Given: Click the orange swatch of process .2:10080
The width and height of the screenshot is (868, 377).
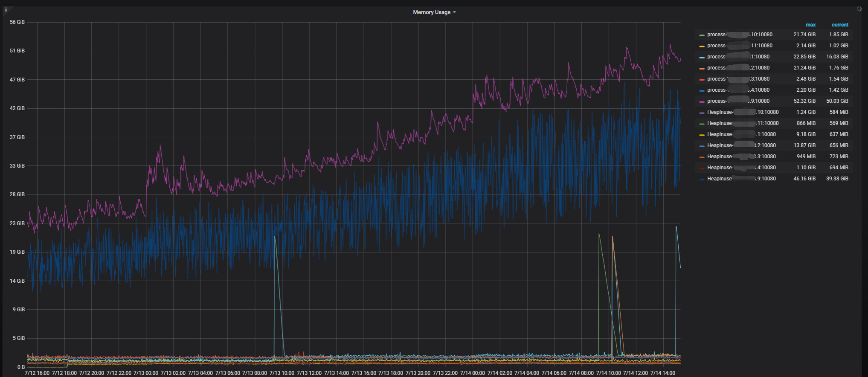Looking at the screenshot, I should pos(702,68).
